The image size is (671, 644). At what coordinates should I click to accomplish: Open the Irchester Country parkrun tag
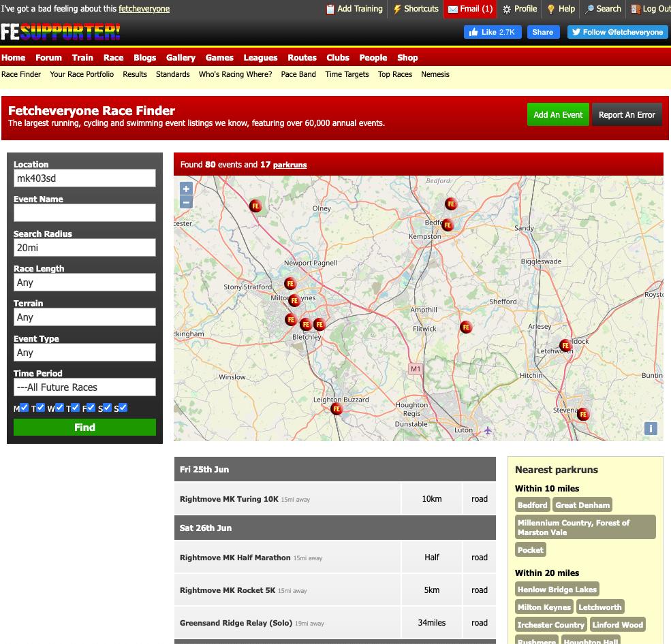(x=550, y=625)
